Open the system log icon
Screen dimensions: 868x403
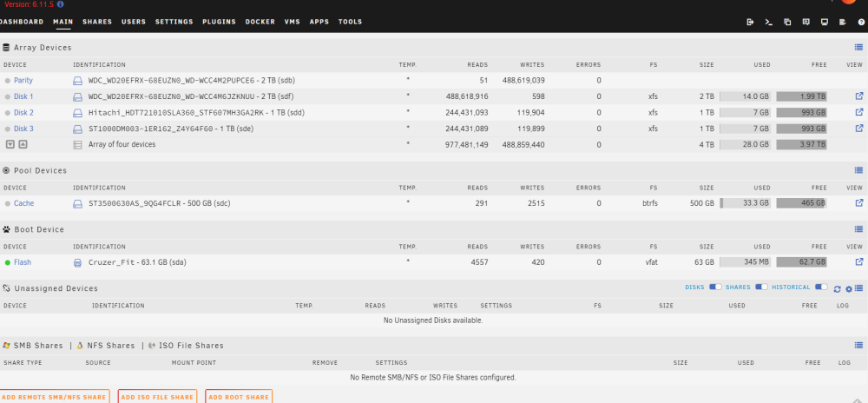[843, 22]
